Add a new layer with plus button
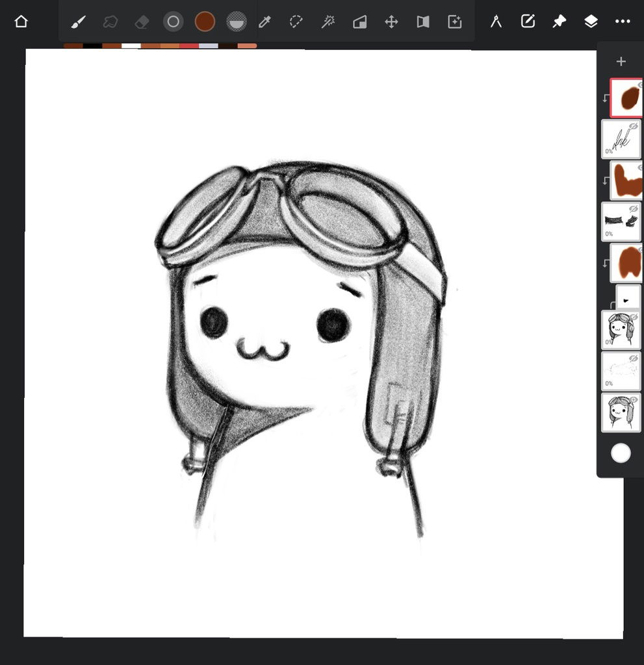 [621, 62]
